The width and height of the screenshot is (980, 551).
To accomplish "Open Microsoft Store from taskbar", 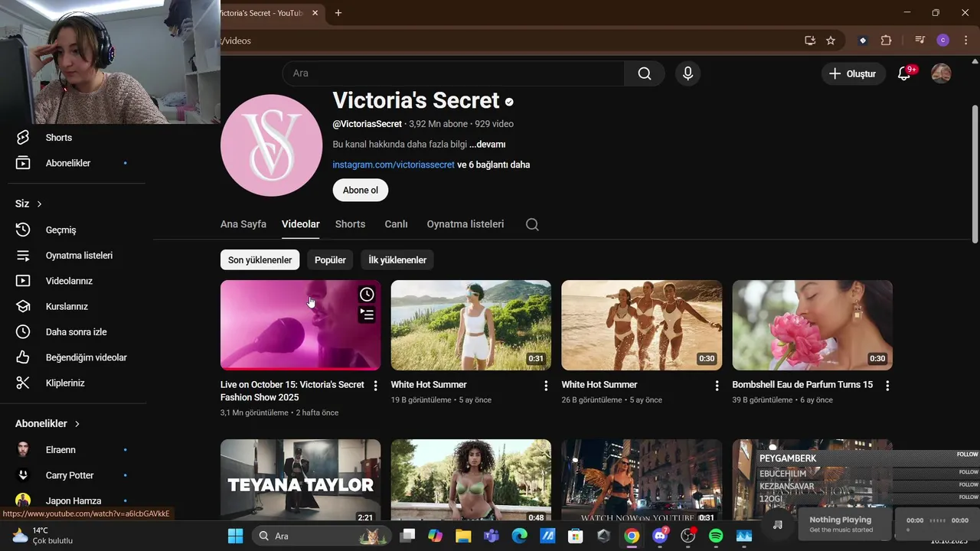I will [575, 536].
